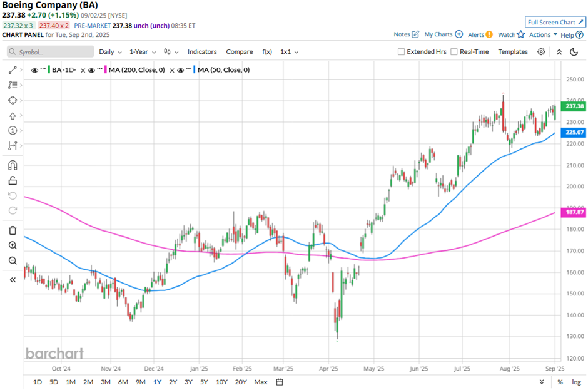
Task: Click the blue MA 50 color swatch
Action: click(195, 70)
